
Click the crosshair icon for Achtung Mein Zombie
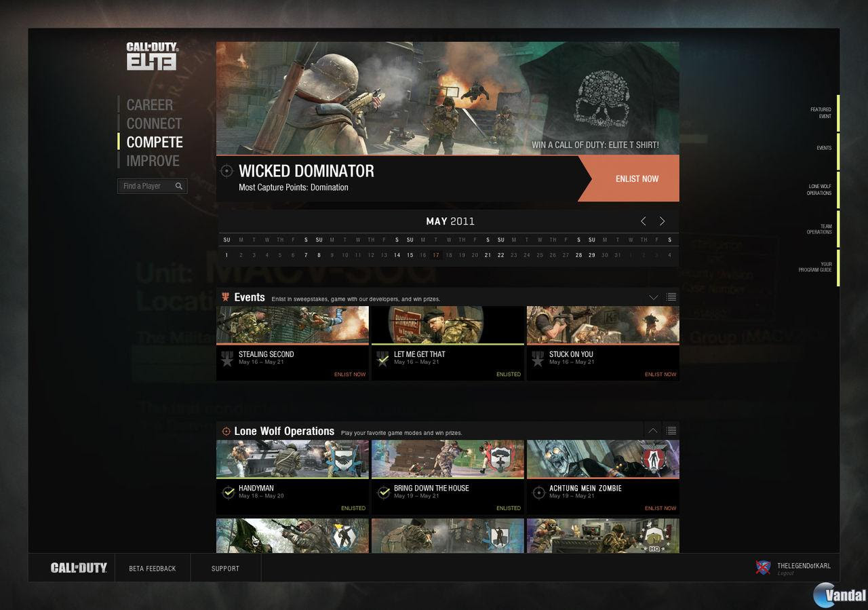pyautogui.click(x=539, y=493)
